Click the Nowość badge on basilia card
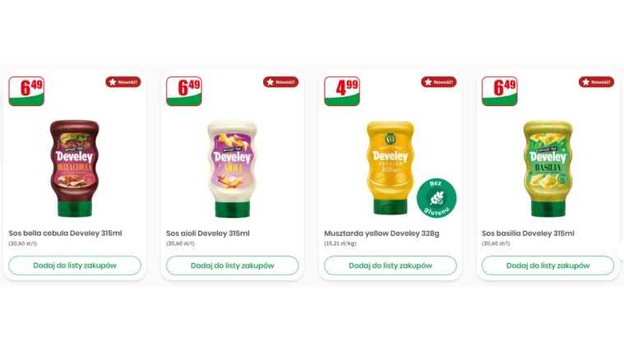The height and width of the screenshot is (364, 624). coord(596,82)
